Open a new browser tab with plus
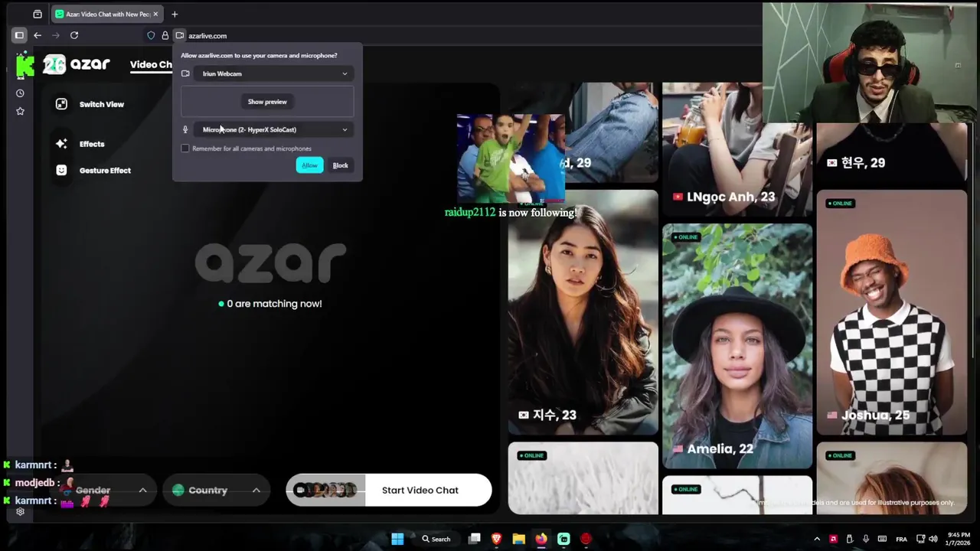Screen dimensions: 980x551 coord(175,14)
